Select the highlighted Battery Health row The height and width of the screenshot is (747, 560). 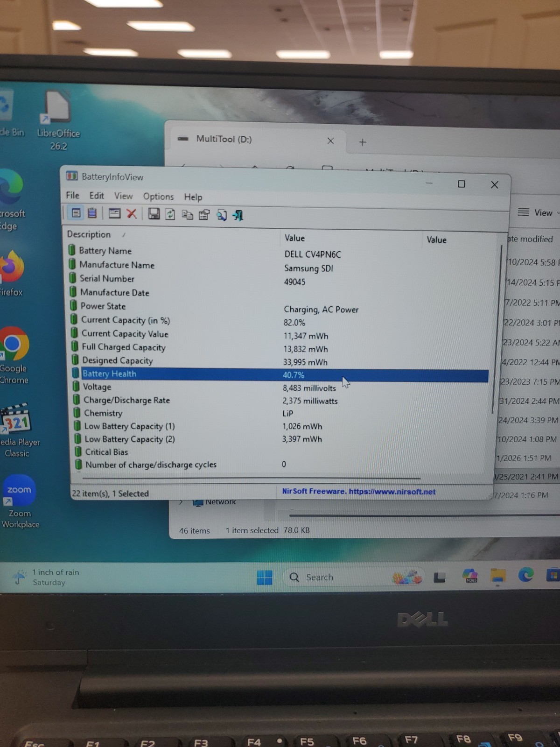point(280,374)
